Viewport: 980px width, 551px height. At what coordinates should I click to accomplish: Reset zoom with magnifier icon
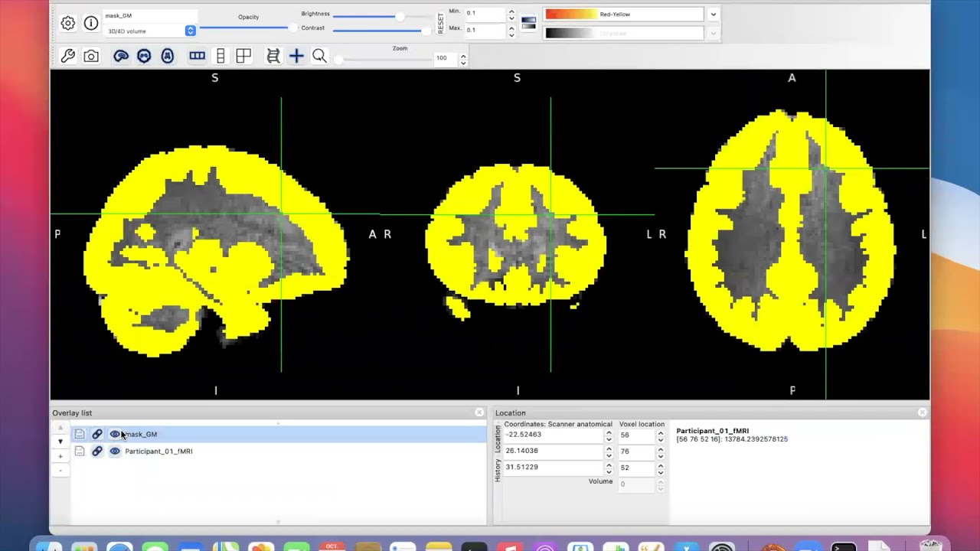tap(319, 56)
